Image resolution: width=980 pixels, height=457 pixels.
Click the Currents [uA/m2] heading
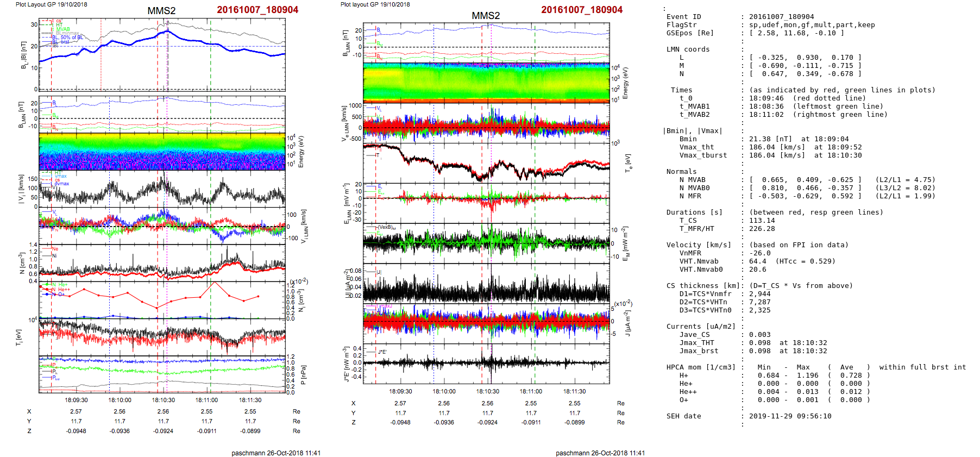point(701,327)
